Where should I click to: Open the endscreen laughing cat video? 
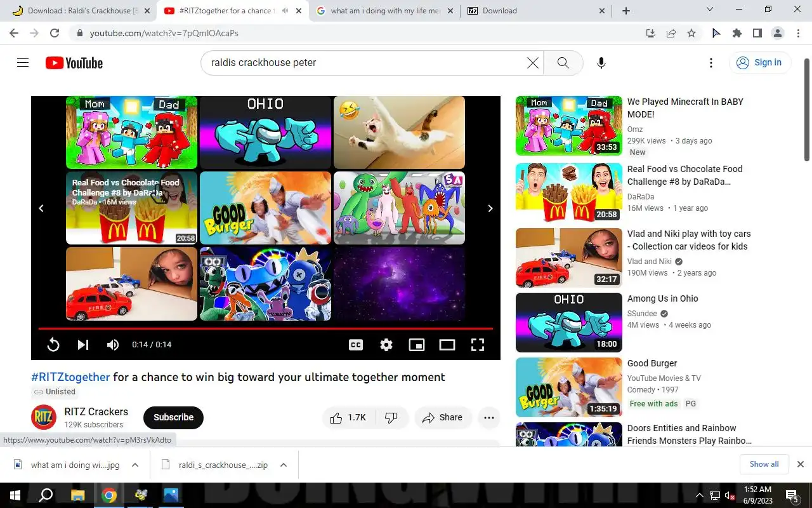coord(399,132)
